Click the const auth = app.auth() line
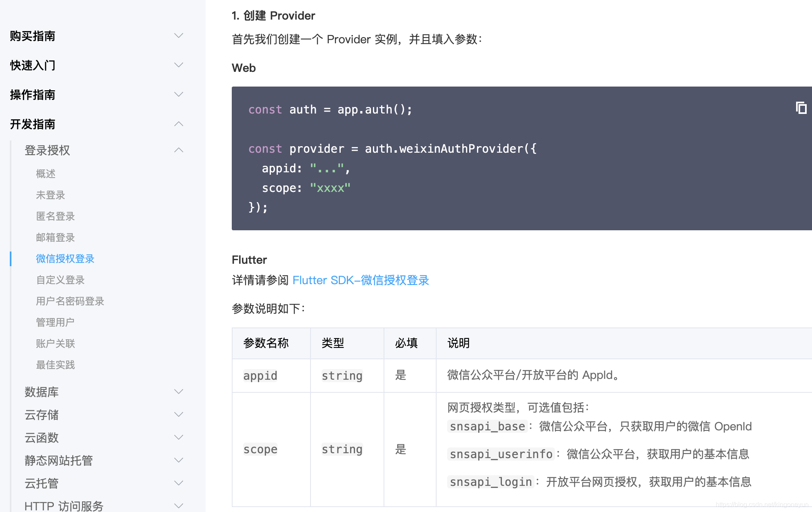 331,109
